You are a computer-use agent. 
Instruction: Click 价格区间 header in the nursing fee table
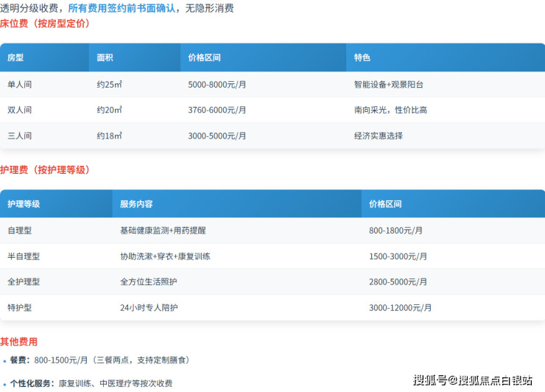tap(385, 204)
